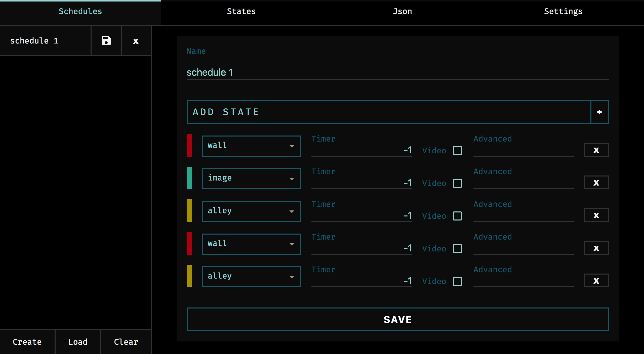Click the Timer field of image row
Image resolution: width=644 pixels, height=354 pixels.
pos(361,183)
